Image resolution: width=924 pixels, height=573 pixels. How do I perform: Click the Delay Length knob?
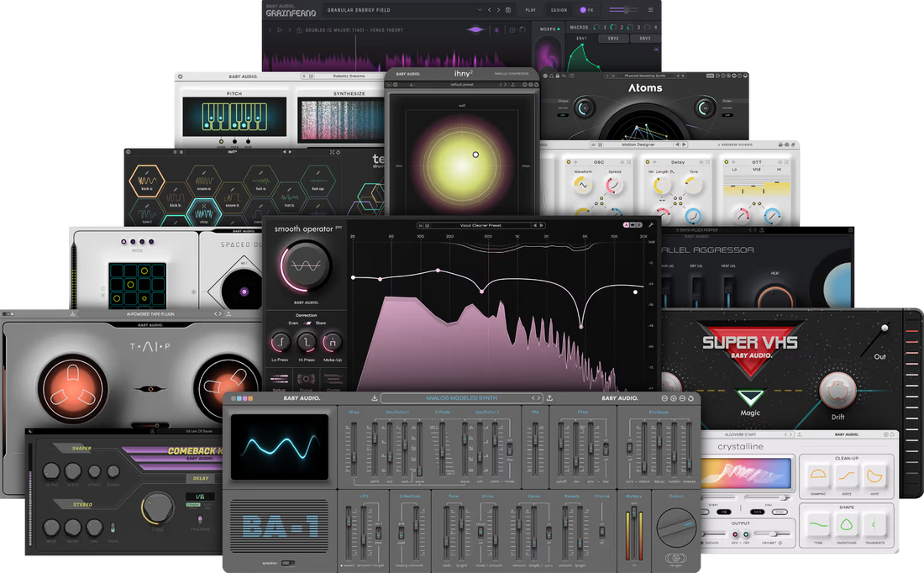coord(661,186)
